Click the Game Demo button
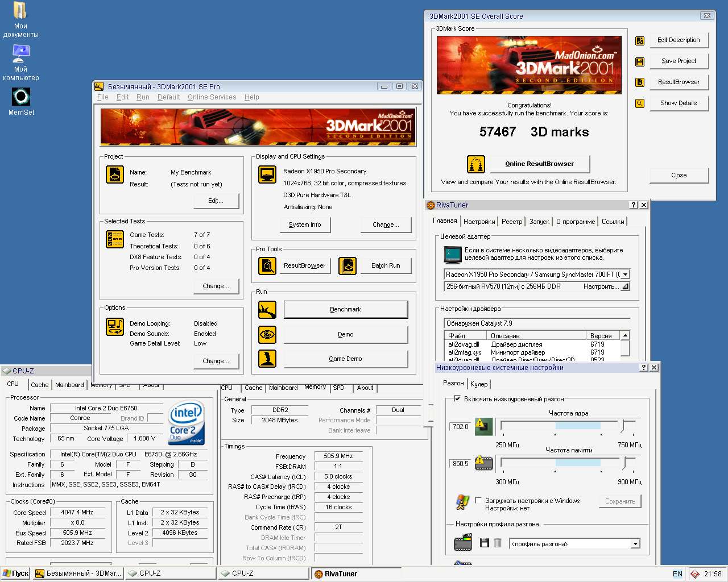728x582 pixels. coord(346,359)
